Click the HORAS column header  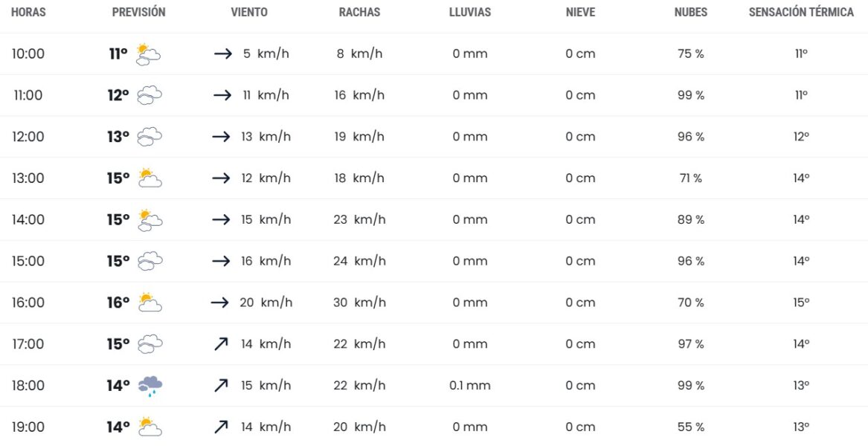click(28, 13)
